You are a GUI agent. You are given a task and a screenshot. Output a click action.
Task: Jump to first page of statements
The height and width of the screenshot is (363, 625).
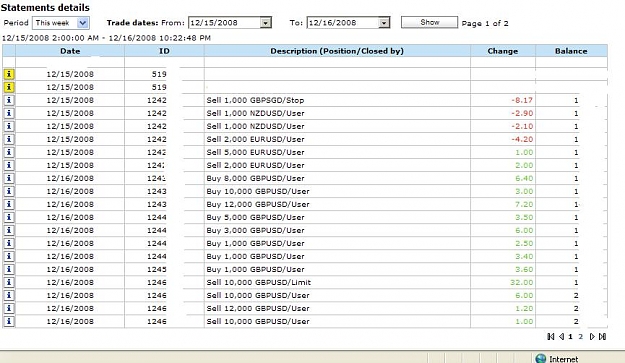(x=551, y=337)
